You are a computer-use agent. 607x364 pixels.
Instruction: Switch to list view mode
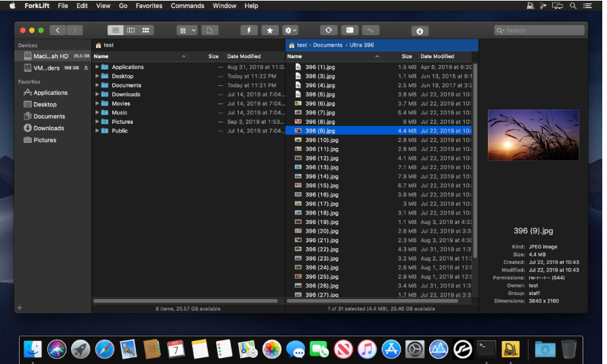pos(116,30)
